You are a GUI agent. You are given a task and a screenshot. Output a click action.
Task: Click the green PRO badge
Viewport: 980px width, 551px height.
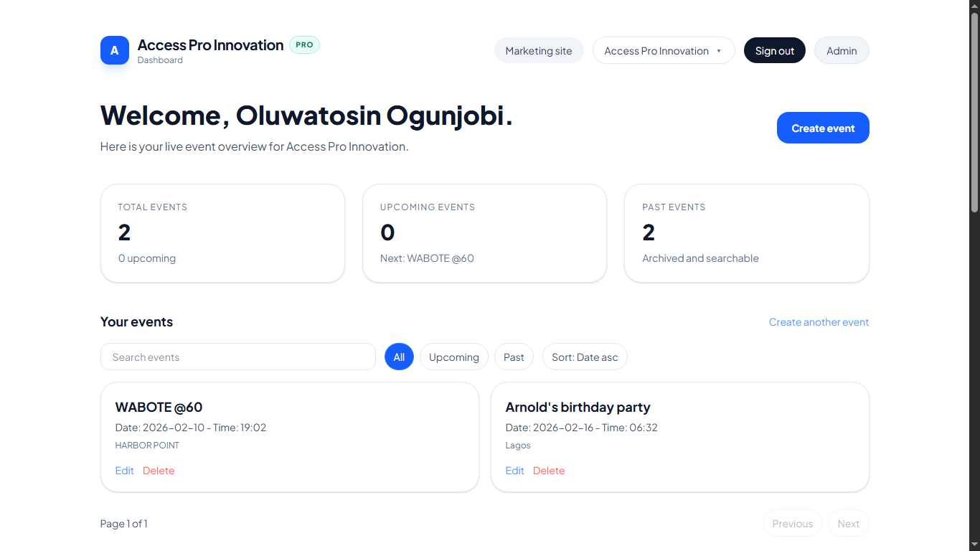(x=304, y=44)
